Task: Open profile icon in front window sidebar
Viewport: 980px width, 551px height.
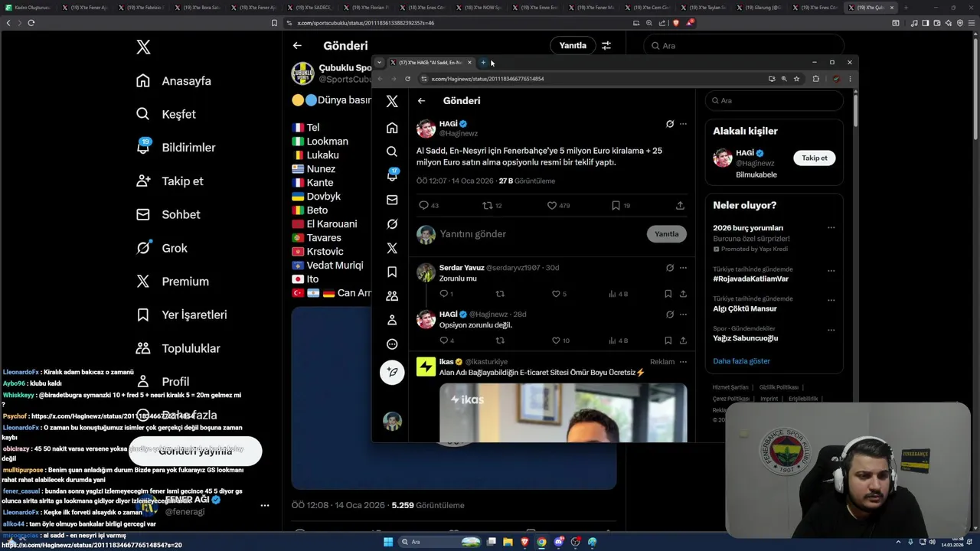Action: pyautogui.click(x=392, y=320)
